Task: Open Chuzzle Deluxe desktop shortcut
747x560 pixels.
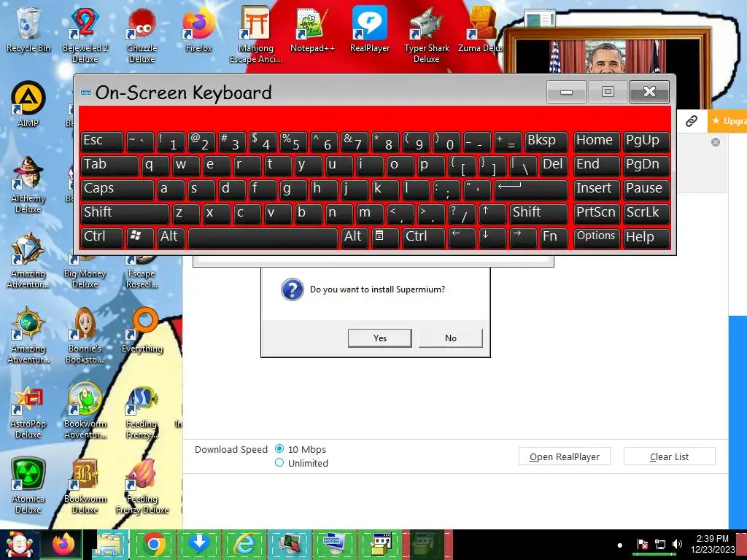Action: (142, 35)
